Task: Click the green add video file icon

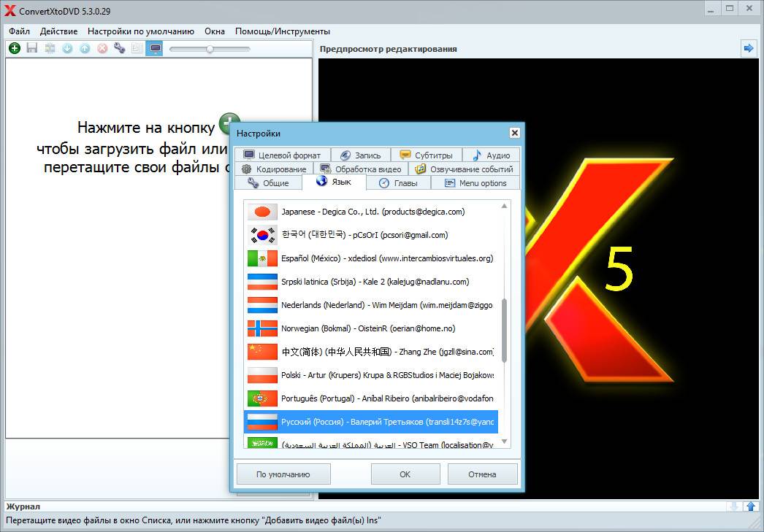Action: click(15, 48)
